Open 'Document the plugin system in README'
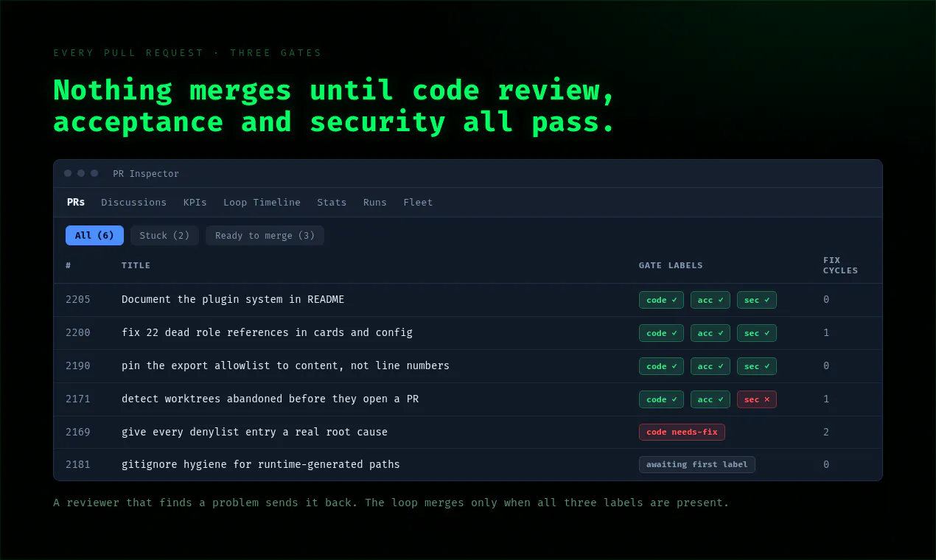This screenshot has height=560, width=936. (233, 299)
